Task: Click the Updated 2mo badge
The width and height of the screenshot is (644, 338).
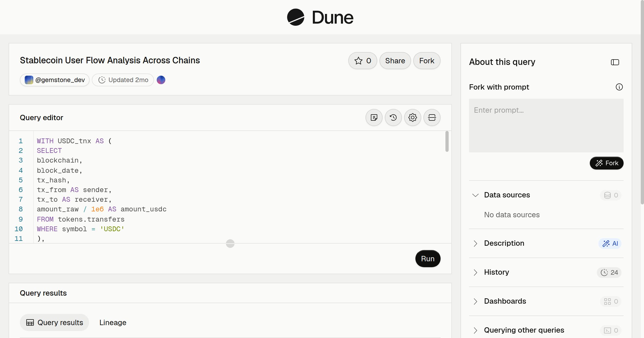Action: coord(123,80)
